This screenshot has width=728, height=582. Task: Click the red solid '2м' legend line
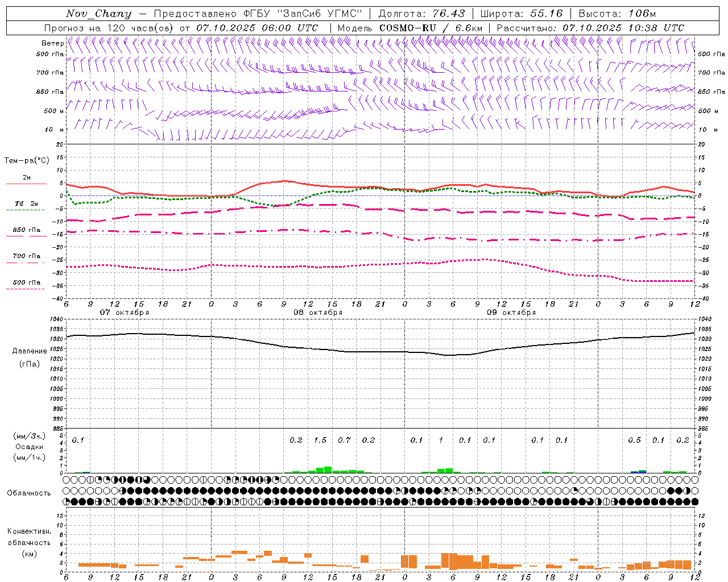pos(26,184)
